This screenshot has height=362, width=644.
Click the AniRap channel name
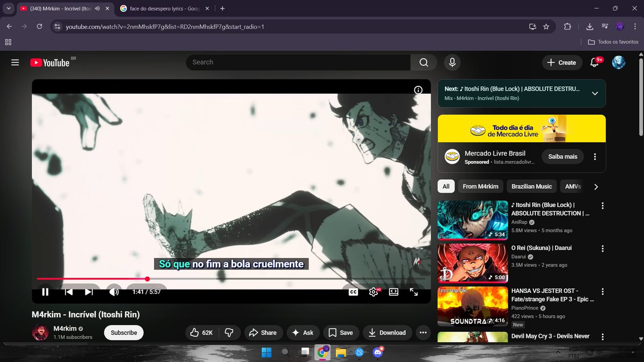click(x=519, y=222)
